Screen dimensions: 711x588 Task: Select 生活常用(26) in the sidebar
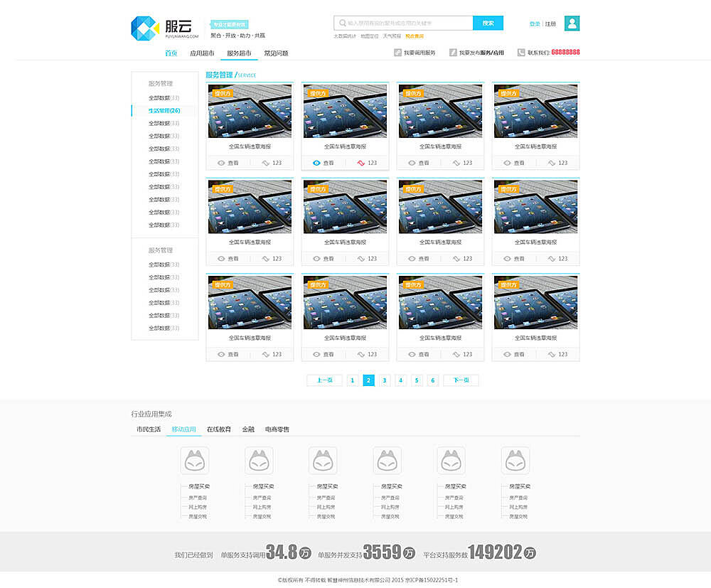(x=164, y=111)
